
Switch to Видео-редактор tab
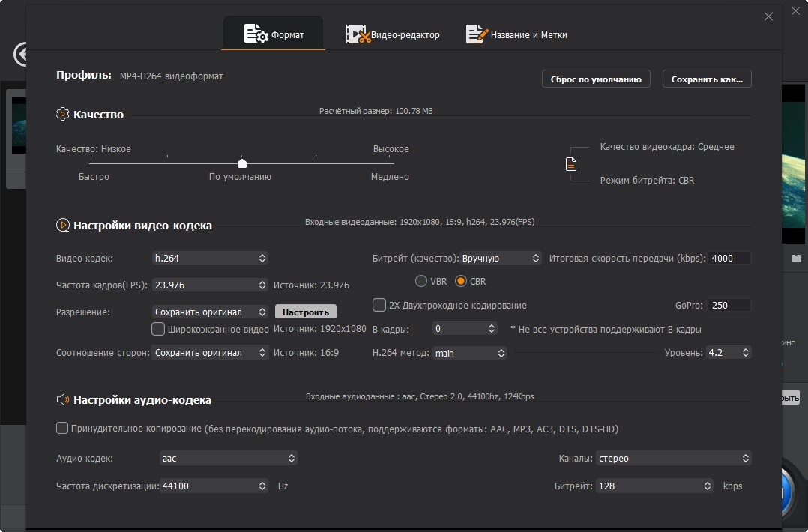point(393,34)
